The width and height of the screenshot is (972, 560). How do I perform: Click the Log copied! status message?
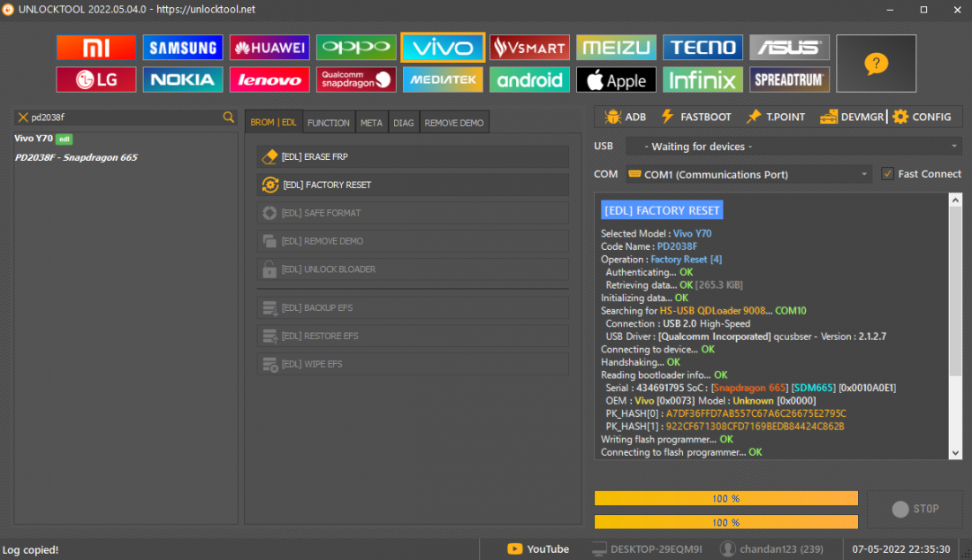[30, 549]
